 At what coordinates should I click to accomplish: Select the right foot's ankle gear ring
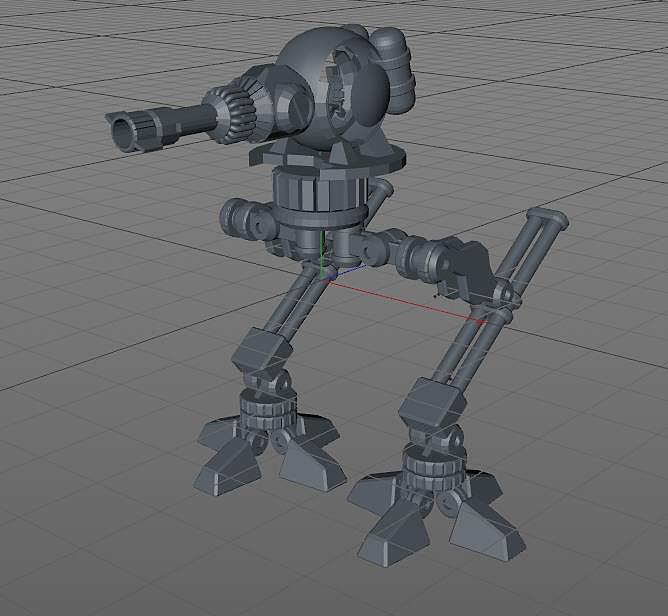pos(433,468)
